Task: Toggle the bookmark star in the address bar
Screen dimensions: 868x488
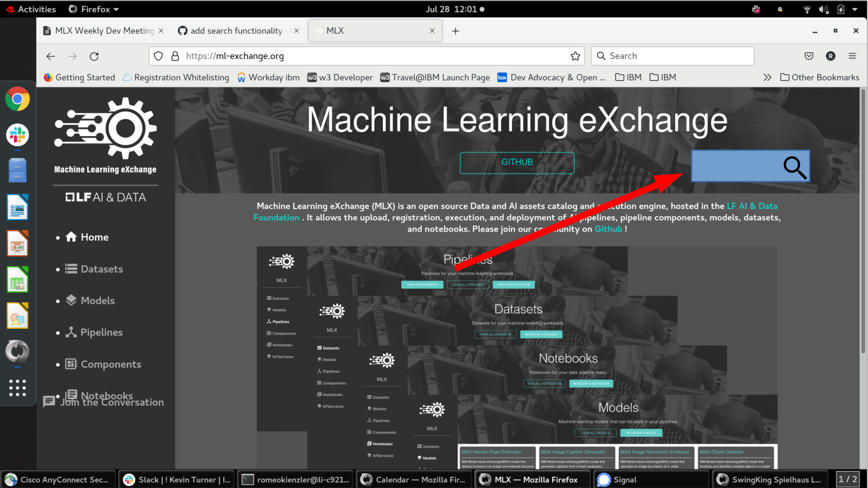Action: 575,56
